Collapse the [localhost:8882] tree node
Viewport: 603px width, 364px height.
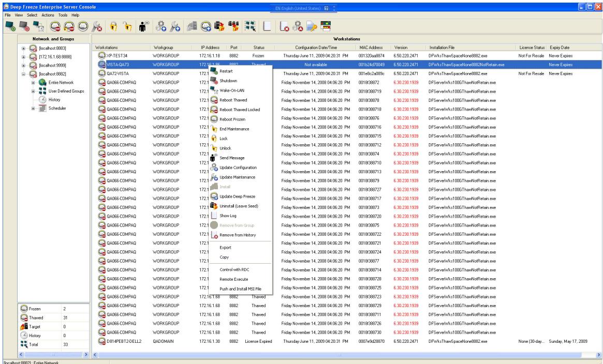click(x=23, y=74)
